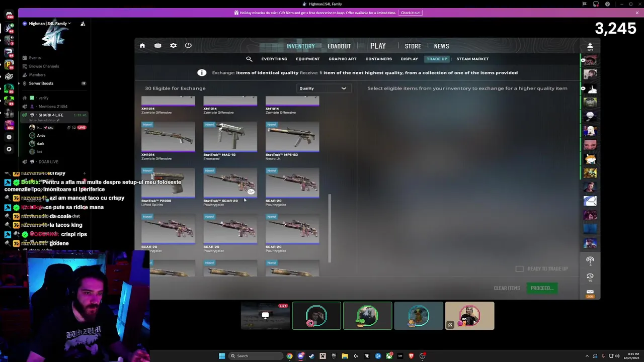Open Discord direct messages home icon
This screenshot has width=644, height=362.
(9, 15)
